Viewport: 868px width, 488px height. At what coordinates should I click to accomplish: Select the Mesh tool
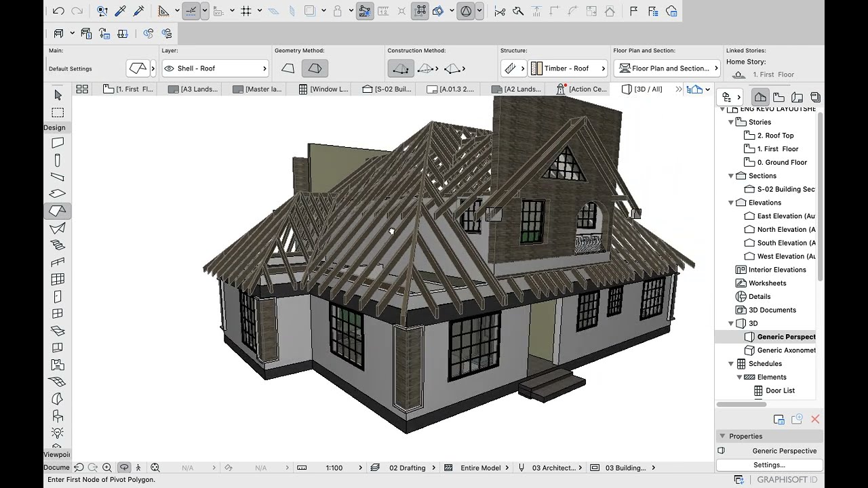[x=58, y=382]
